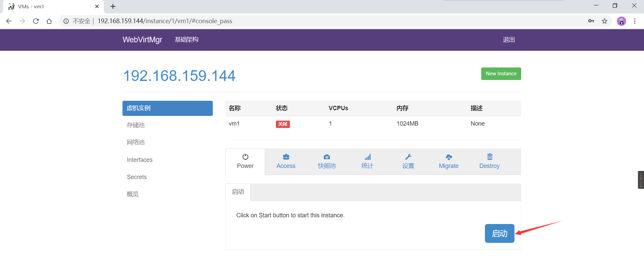Minimize the browser window
The width and height of the screenshot is (644, 264).
(x=596, y=6)
